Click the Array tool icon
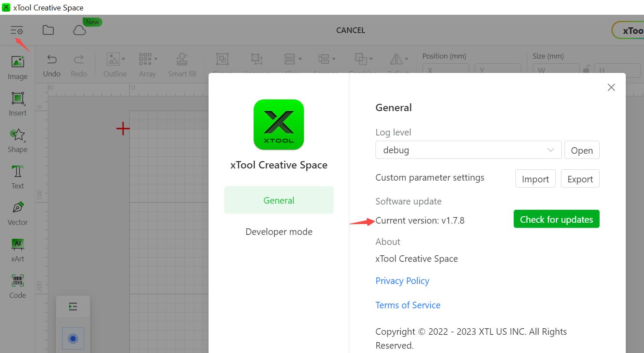 point(145,59)
